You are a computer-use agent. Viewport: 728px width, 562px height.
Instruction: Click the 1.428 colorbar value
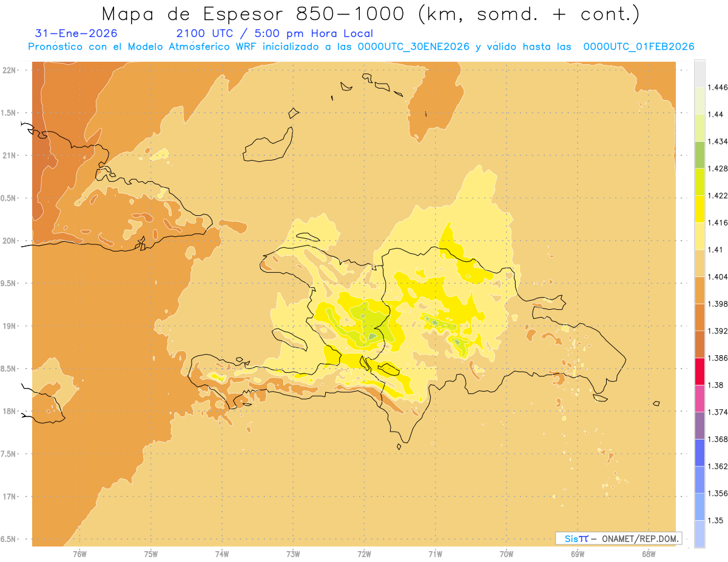pyautogui.click(x=718, y=169)
